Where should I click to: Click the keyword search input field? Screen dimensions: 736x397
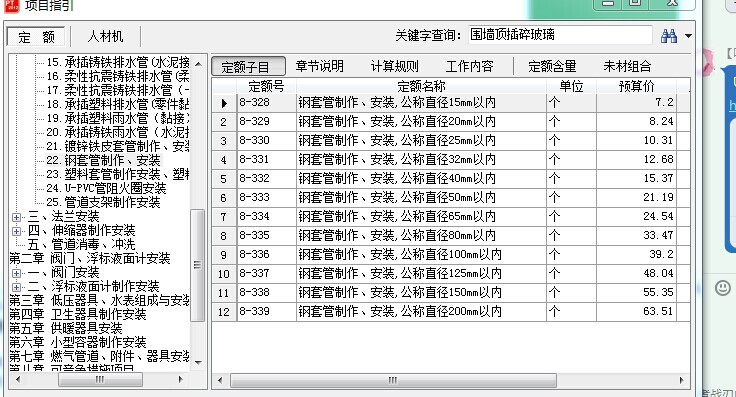pyautogui.click(x=560, y=35)
